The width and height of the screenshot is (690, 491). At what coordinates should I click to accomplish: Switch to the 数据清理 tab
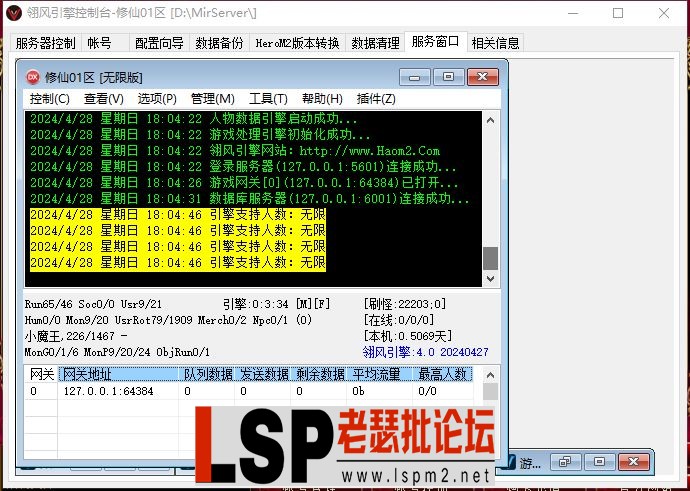(375, 43)
